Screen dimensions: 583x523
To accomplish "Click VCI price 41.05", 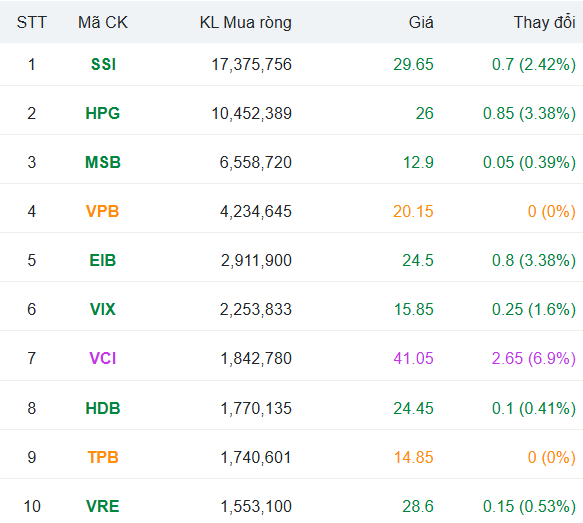I will [413, 358].
